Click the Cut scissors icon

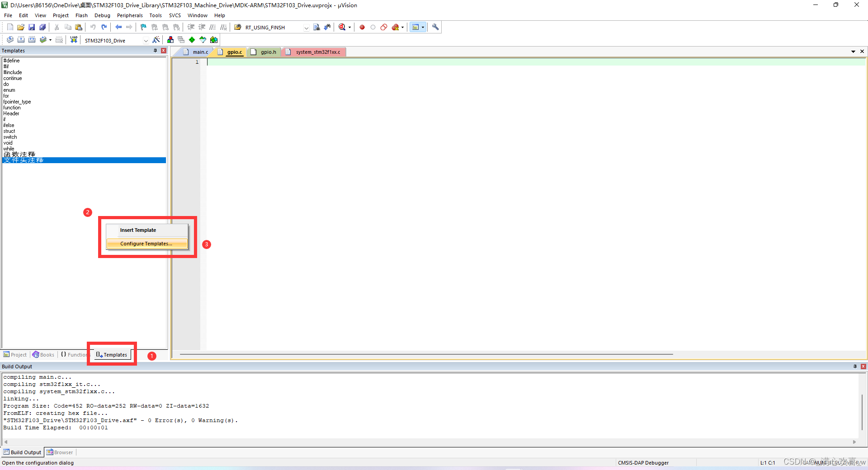pos(57,27)
